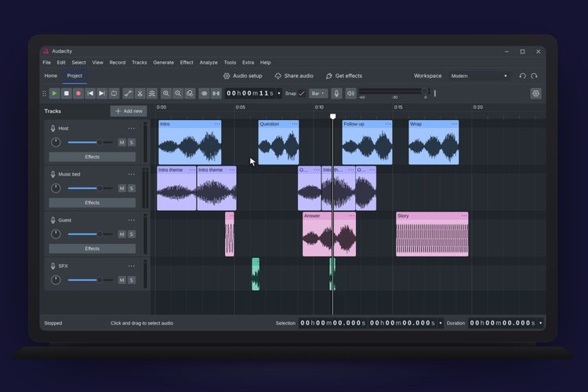Switch to the Project tab
This screenshot has width=588, height=392.
(x=74, y=76)
